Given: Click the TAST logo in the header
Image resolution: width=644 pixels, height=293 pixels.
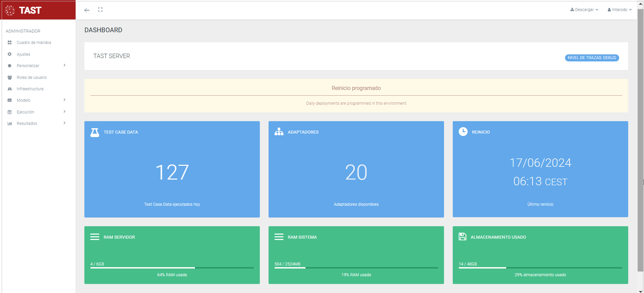Looking at the screenshot, I should [x=24, y=10].
